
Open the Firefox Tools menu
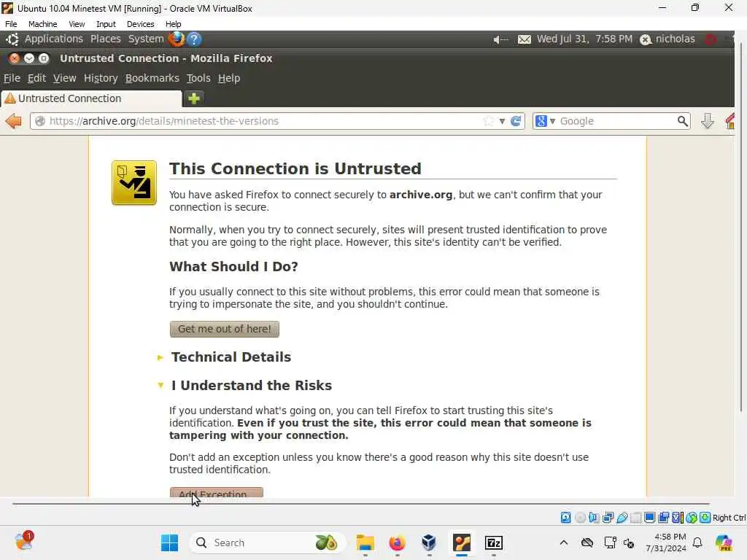[x=198, y=78]
